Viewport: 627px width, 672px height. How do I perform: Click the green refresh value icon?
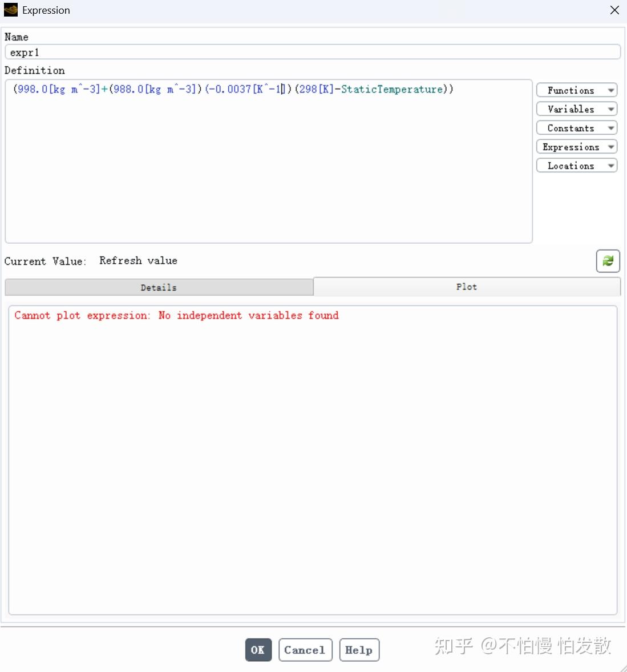(x=607, y=260)
